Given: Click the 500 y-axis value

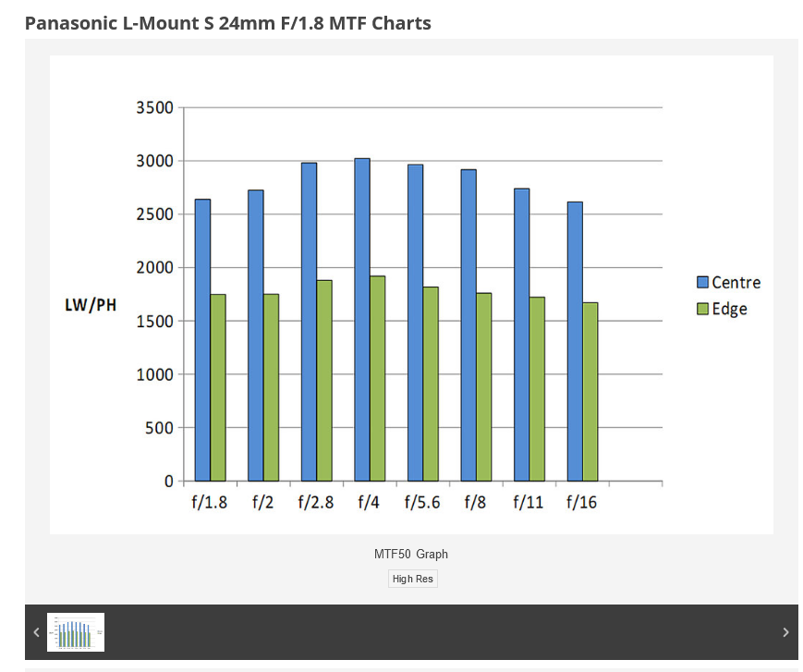Looking at the screenshot, I should tap(159, 428).
